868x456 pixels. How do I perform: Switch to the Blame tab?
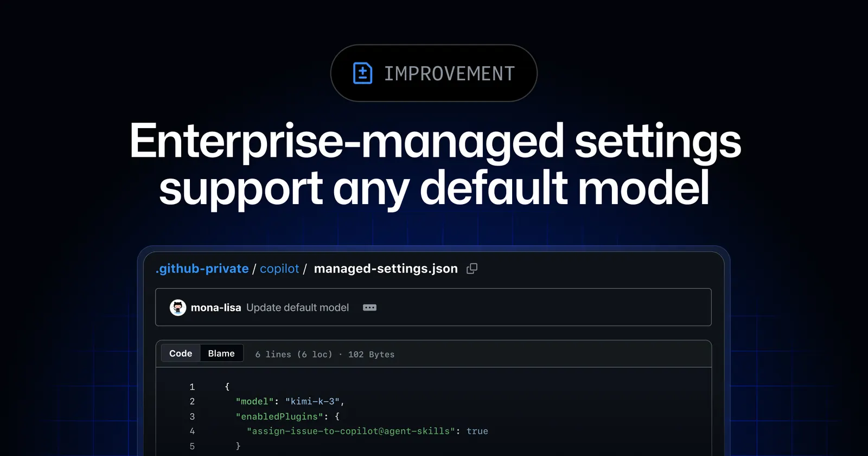[x=221, y=353]
